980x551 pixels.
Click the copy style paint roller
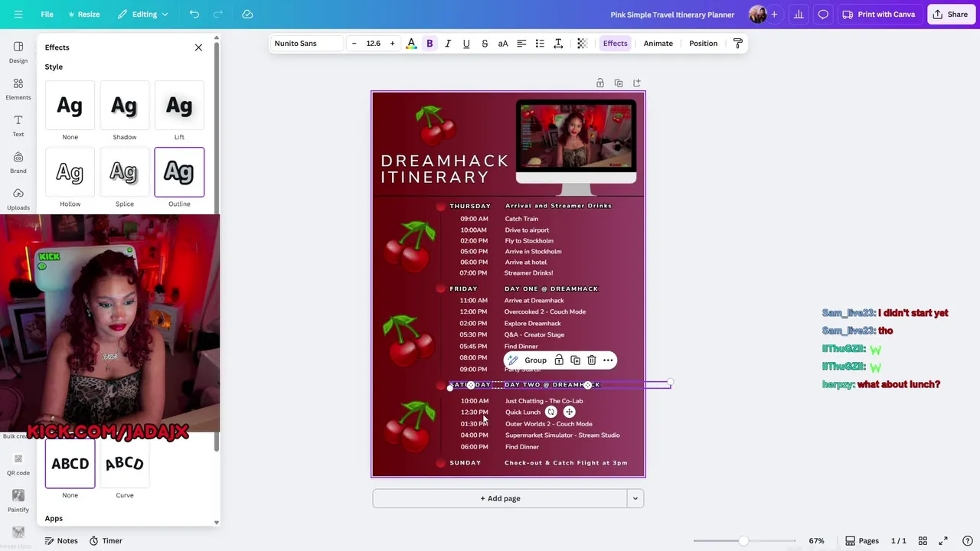tap(738, 44)
